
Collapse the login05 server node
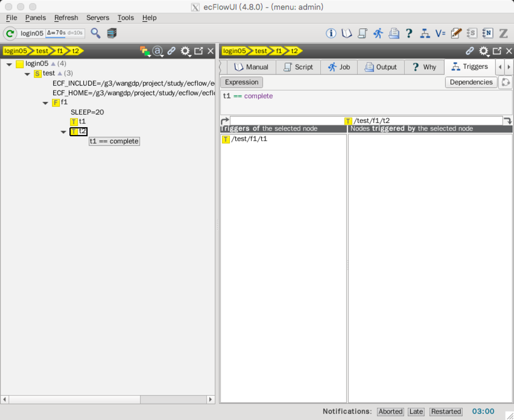coord(9,64)
